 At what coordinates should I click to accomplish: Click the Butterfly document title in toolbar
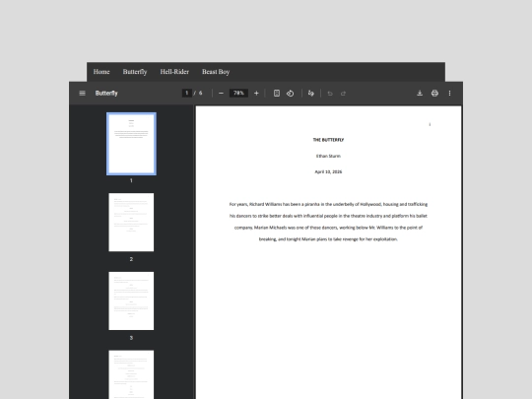[x=106, y=93]
